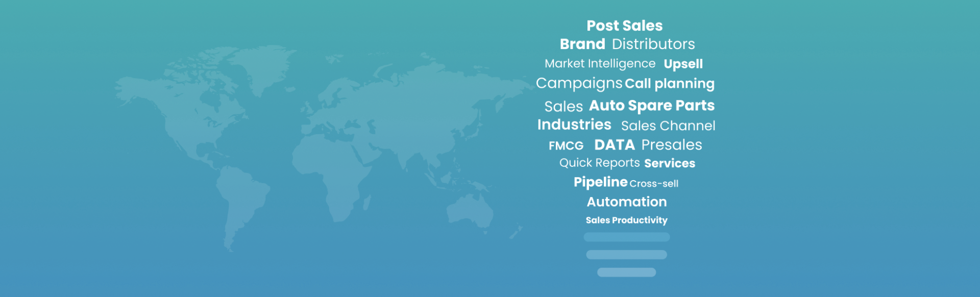Click the Call planning text
Viewport: 980px width, 297px height.
tap(670, 84)
